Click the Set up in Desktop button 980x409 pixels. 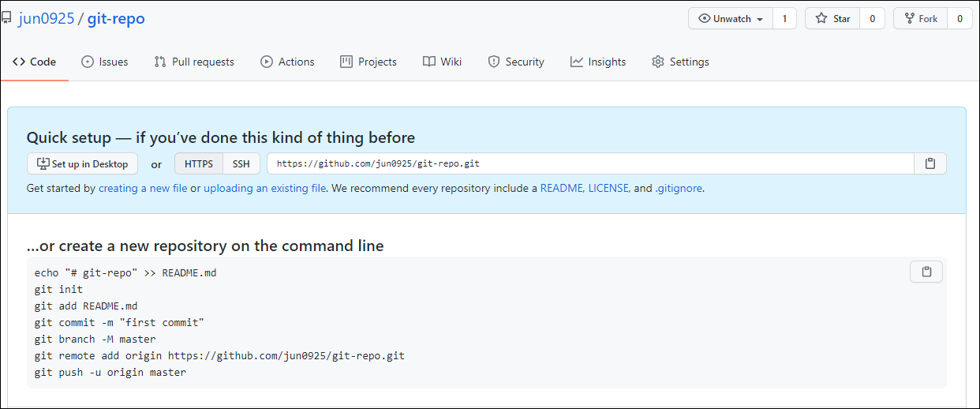(83, 164)
